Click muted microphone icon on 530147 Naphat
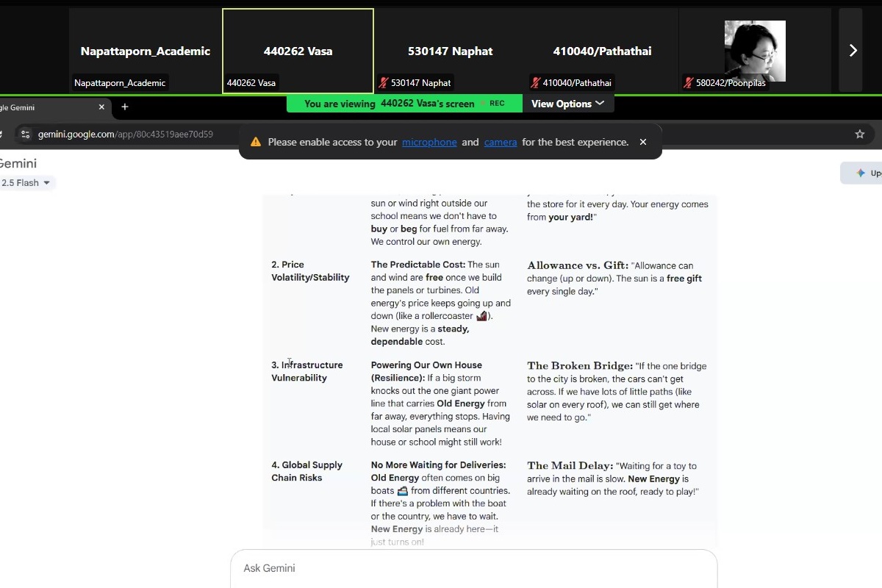The height and width of the screenshot is (588, 882). [383, 83]
